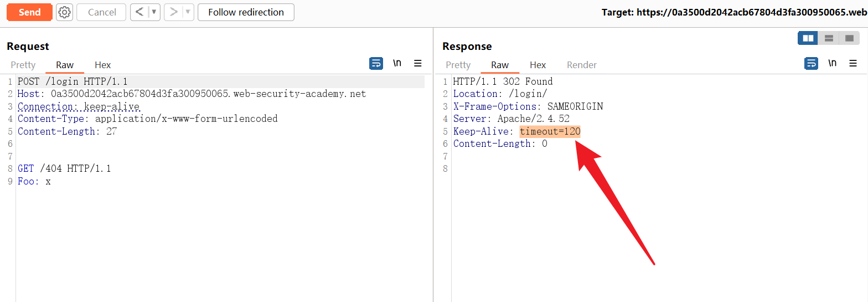Switch to side-by-side split layout

(x=808, y=38)
